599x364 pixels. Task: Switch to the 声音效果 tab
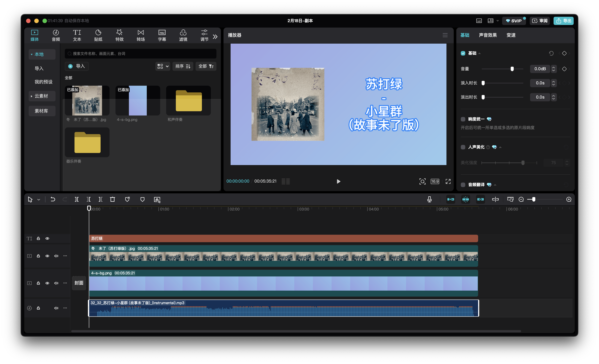coord(488,35)
